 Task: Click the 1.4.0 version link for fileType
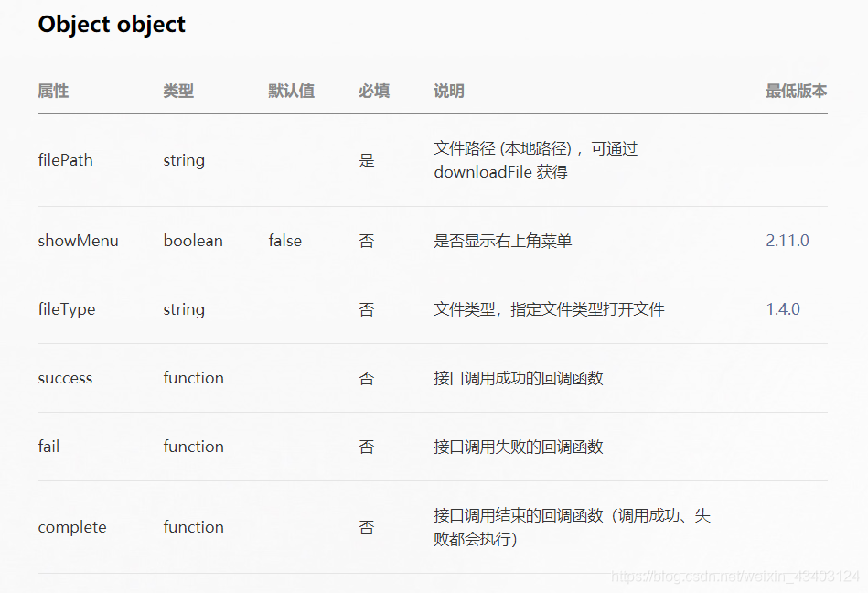coord(782,309)
